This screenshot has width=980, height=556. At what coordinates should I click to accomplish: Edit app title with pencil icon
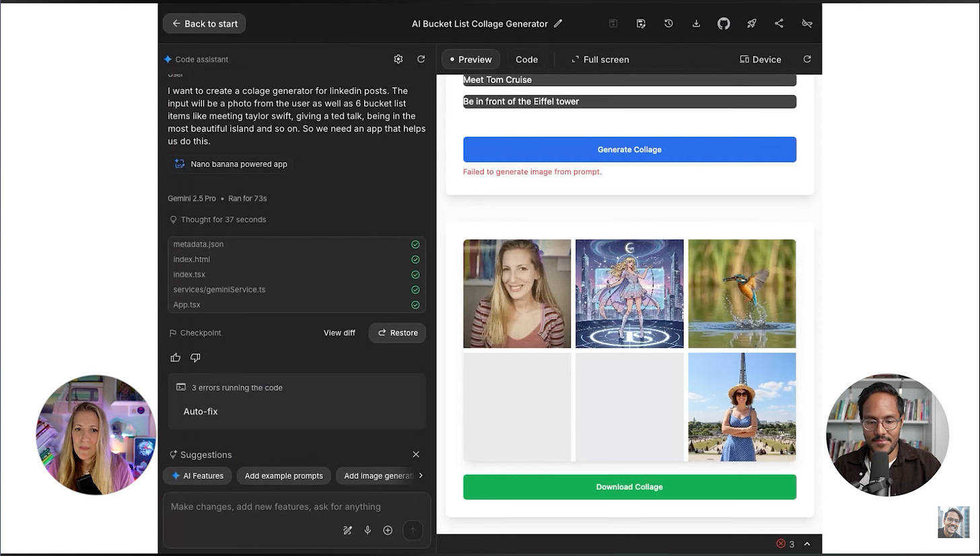[558, 24]
